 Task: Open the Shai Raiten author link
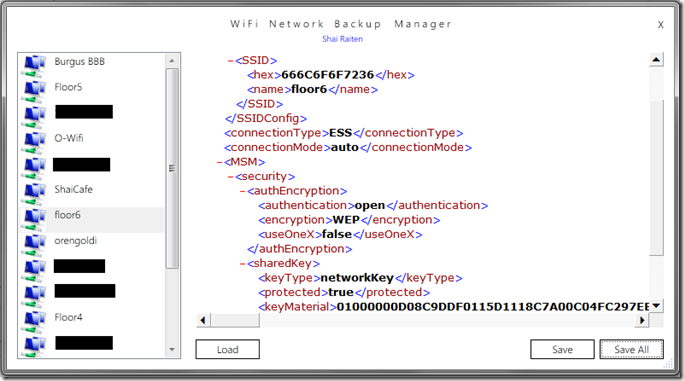pyautogui.click(x=342, y=39)
